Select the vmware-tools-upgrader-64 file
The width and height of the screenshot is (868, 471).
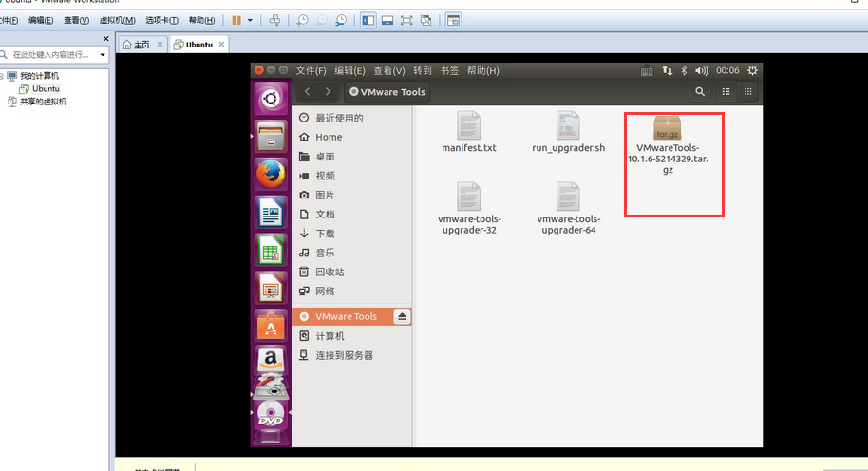click(569, 208)
